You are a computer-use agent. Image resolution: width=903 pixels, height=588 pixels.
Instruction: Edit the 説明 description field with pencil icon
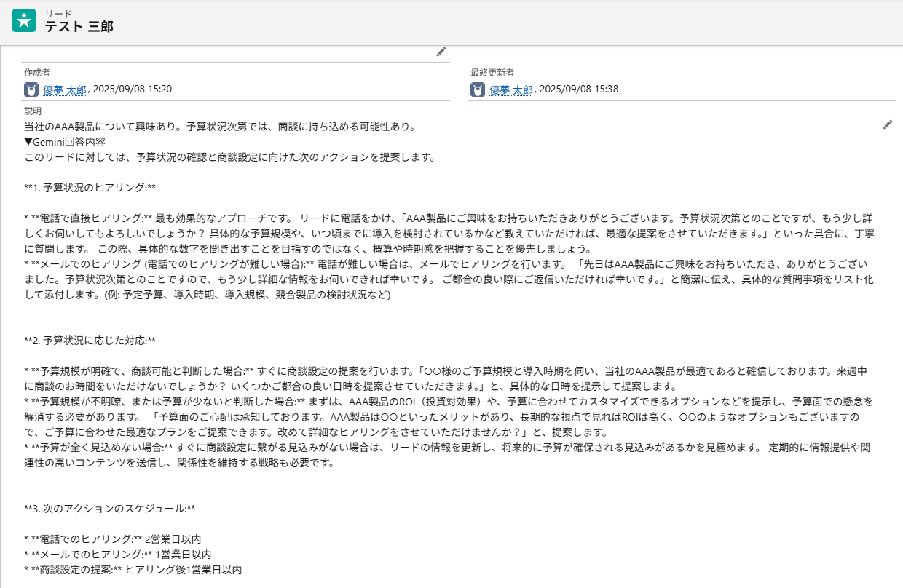coord(887,125)
